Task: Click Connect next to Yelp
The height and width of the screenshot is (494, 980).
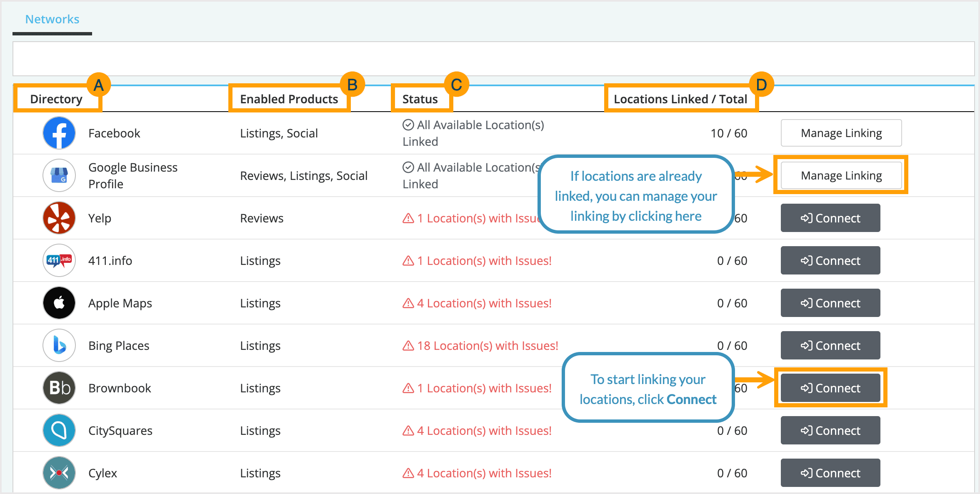Action: 830,218
